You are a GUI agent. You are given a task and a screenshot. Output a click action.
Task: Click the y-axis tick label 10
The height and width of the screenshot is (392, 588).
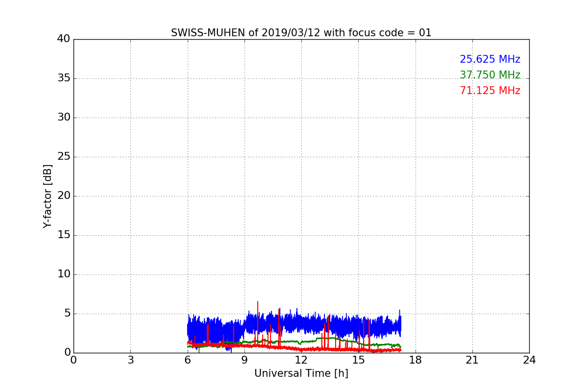(x=64, y=274)
